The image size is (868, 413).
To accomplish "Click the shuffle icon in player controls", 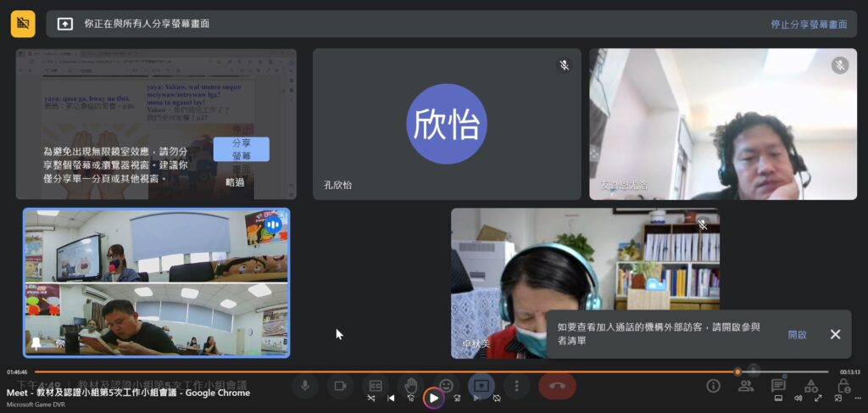I will 371,398.
